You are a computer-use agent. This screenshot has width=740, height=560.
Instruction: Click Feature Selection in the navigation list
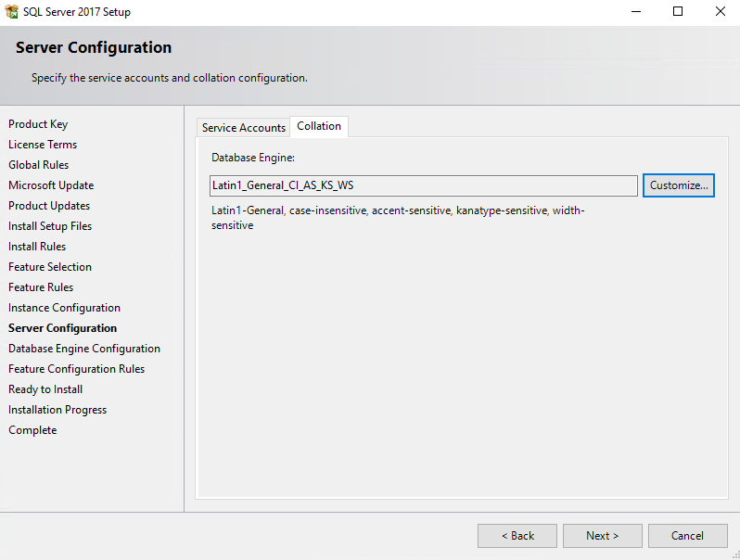[50, 267]
